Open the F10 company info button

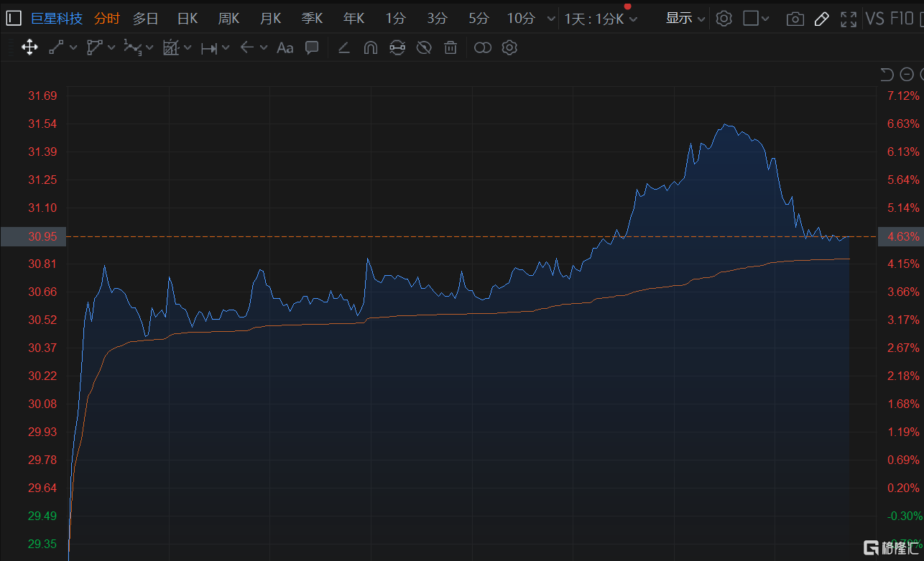[902, 19]
